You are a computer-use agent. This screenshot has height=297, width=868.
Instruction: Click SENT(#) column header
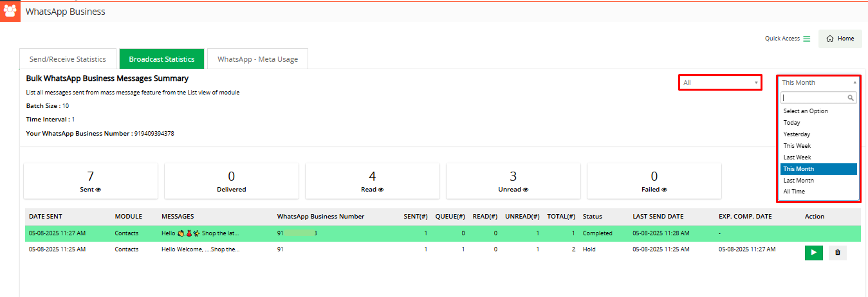point(416,217)
